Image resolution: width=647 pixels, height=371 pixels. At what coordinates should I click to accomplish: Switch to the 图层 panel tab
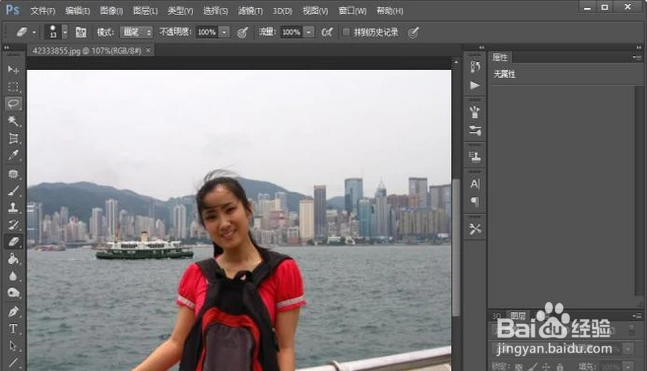[518, 316]
